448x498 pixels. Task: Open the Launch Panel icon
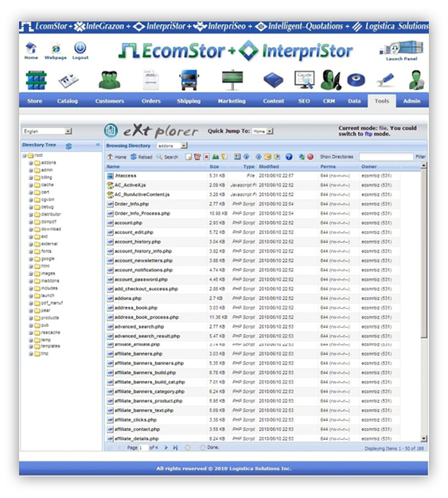tap(402, 48)
